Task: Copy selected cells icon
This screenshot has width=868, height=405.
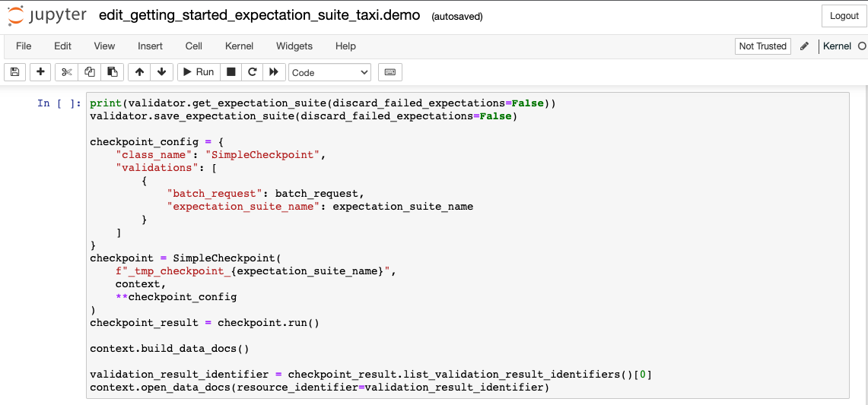Action: 90,72
